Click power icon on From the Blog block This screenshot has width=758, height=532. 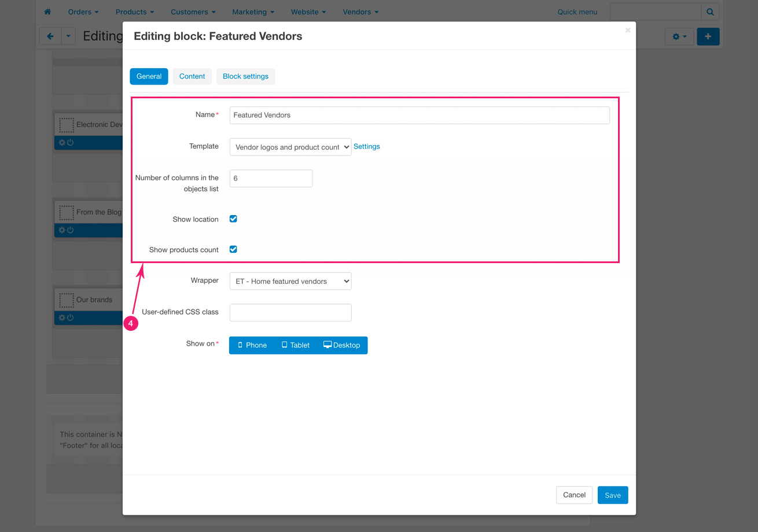[70, 230]
